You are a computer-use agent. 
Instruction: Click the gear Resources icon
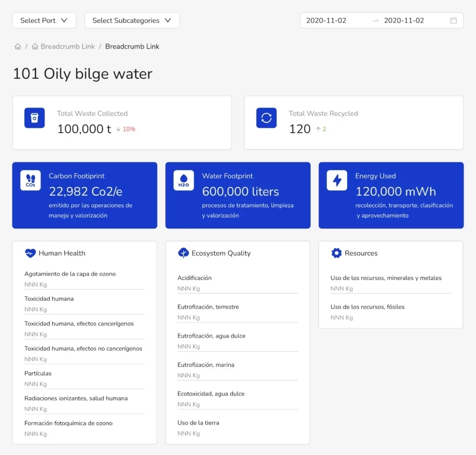[336, 253]
